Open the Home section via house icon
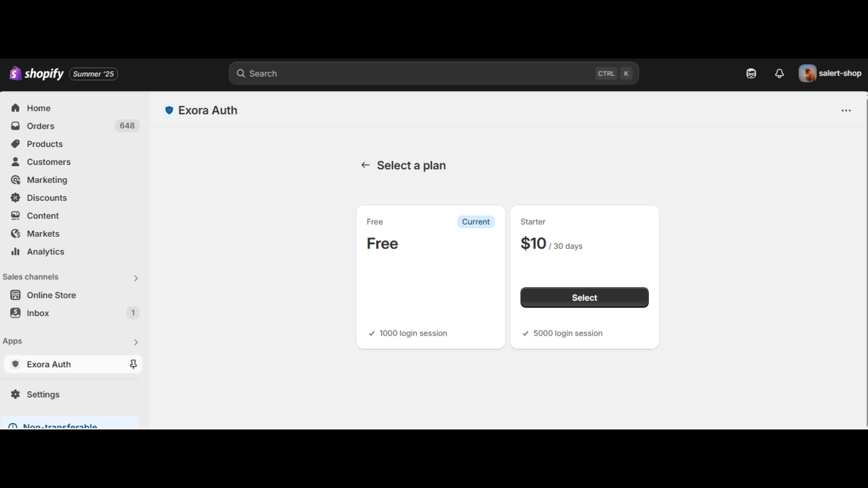The height and width of the screenshot is (488, 868). coord(15,108)
